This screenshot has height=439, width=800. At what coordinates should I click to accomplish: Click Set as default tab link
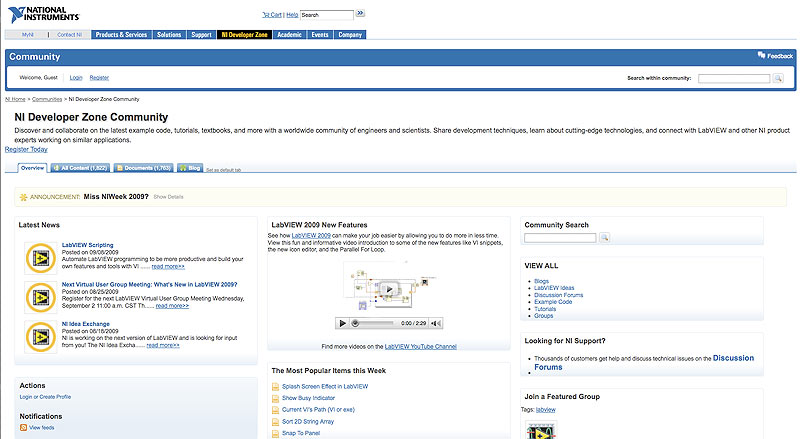point(223,170)
